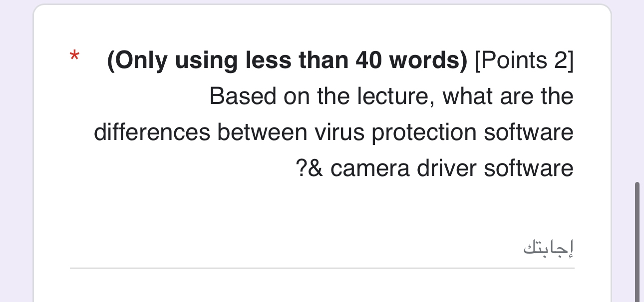Click the answer underline to start typing
The height and width of the screenshot is (302, 644).
[x=322, y=267]
